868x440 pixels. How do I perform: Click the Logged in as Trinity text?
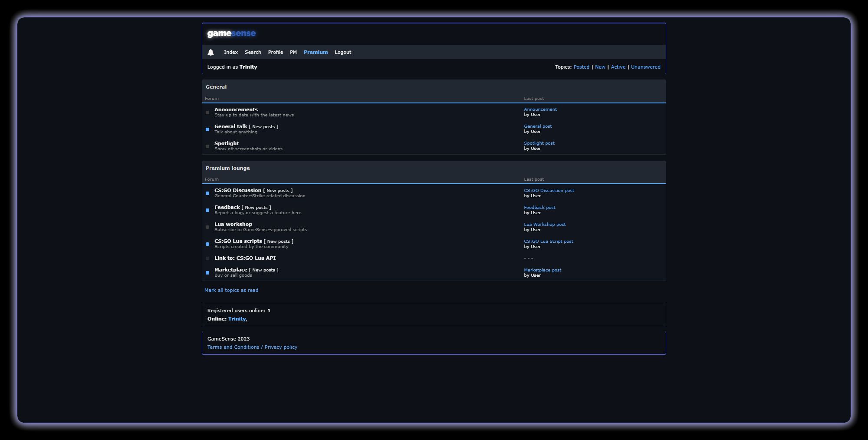pyautogui.click(x=232, y=67)
